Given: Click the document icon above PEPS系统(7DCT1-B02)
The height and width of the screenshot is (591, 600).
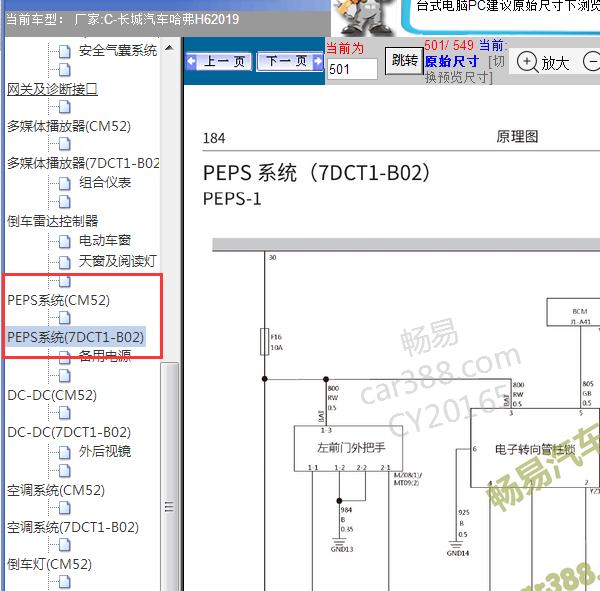Looking at the screenshot, I should pyautogui.click(x=65, y=317).
